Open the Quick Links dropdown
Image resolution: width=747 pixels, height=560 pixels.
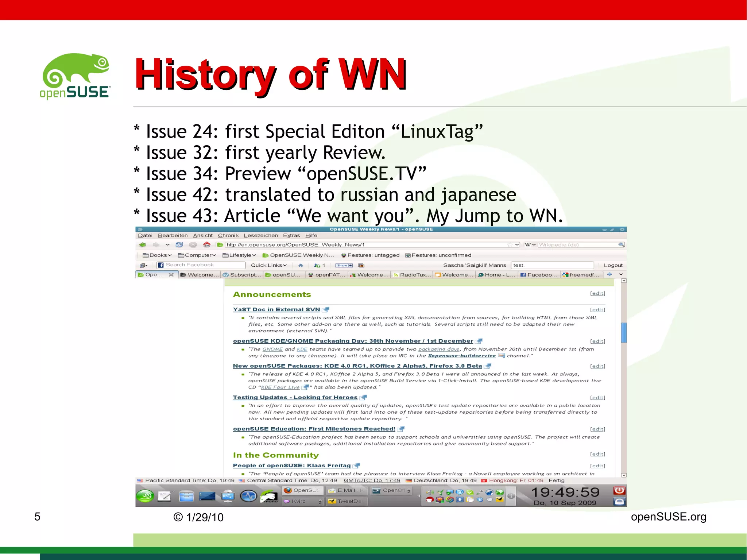[x=268, y=265]
